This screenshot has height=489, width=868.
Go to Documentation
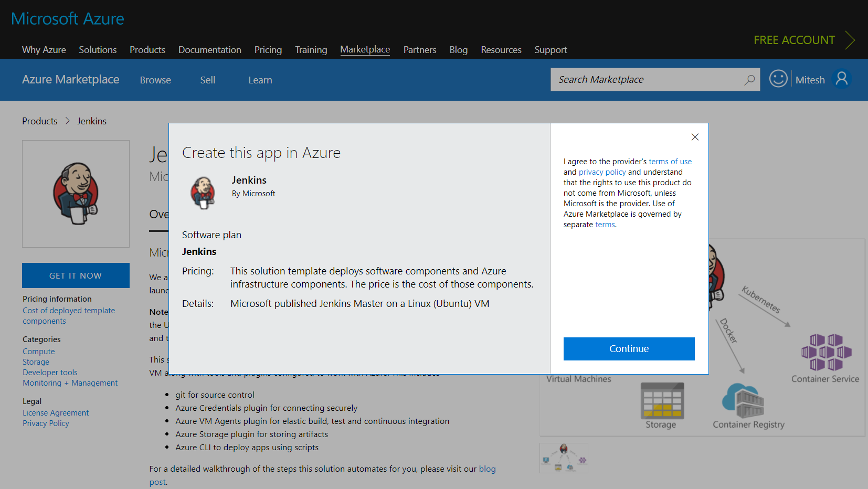[x=210, y=50]
